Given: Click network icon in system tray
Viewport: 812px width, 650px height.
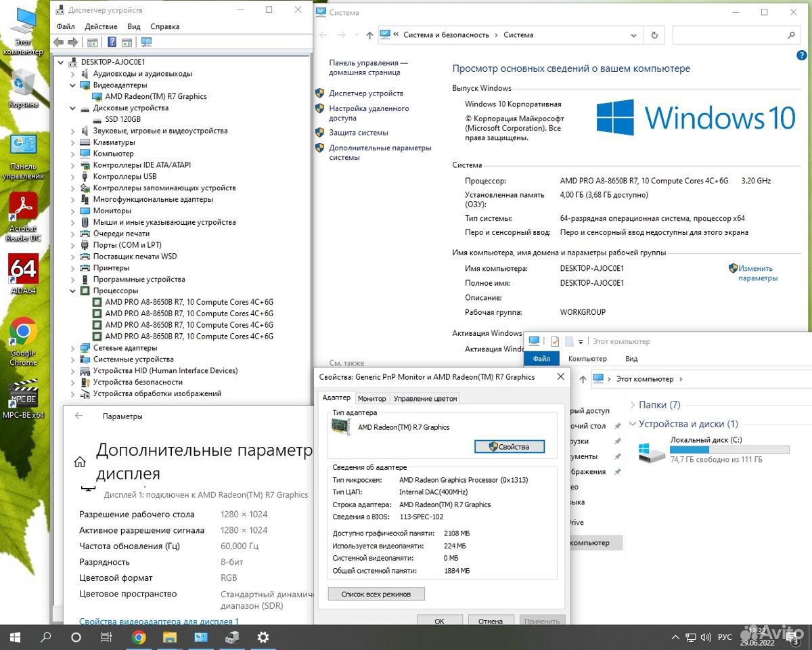Looking at the screenshot, I should (x=690, y=637).
